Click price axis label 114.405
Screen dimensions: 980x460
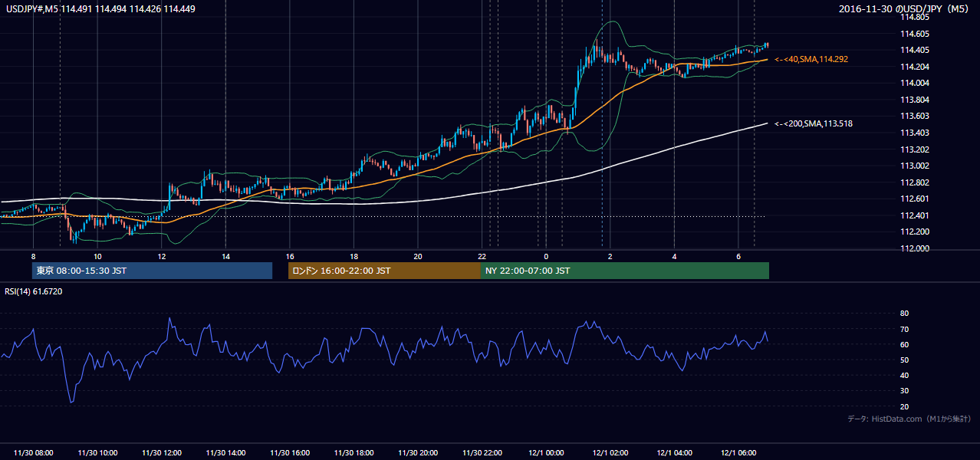tap(916, 50)
